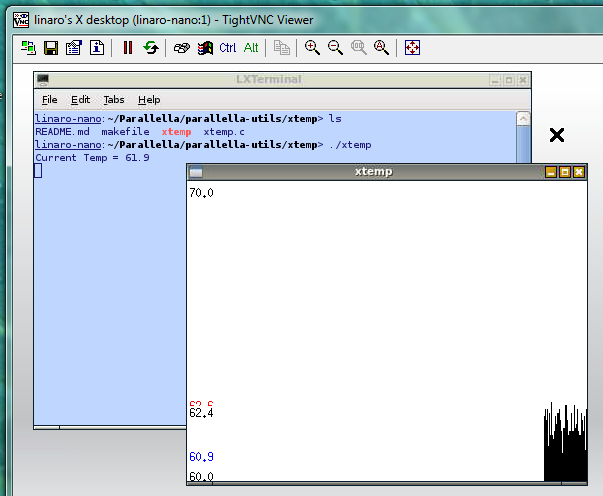Image resolution: width=603 pixels, height=496 pixels.
Task: Open the Connection Options icon
Action: [x=74, y=47]
